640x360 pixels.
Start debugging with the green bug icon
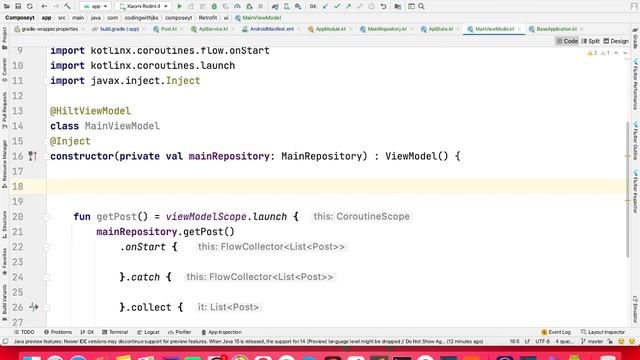pyautogui.click(x=214, y=7)
